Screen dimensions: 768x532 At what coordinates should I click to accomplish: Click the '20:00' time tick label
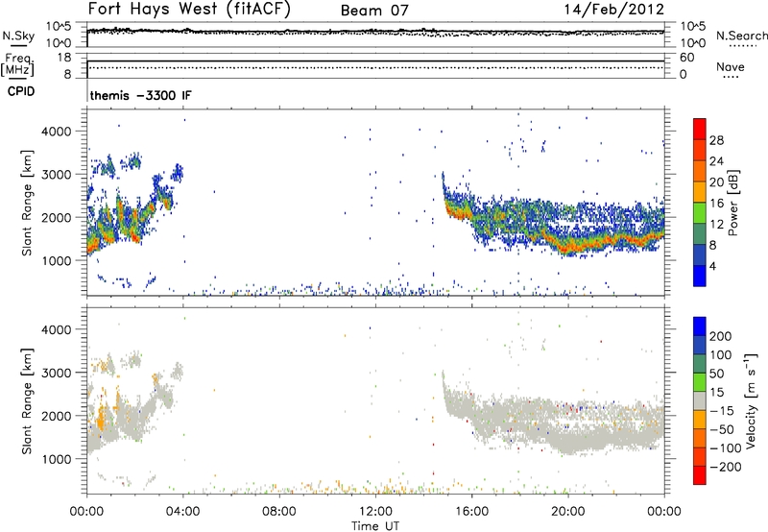pos(567,512)
